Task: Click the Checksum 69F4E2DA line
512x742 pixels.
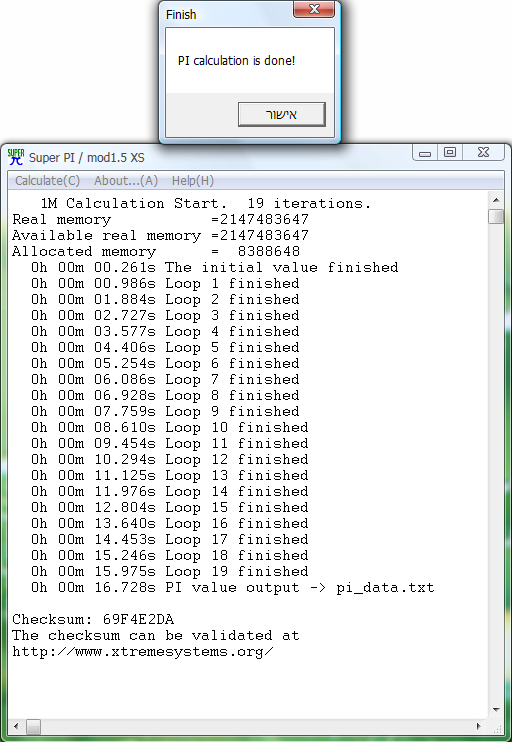Action: pyautogui.click(x=93, y=619)
